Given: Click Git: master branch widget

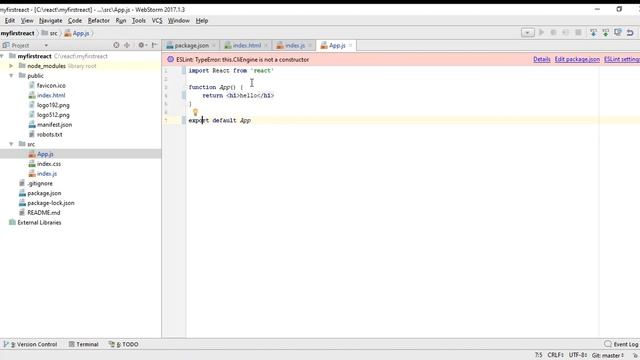Looking at the screenshot, I should tap(608, 355).
